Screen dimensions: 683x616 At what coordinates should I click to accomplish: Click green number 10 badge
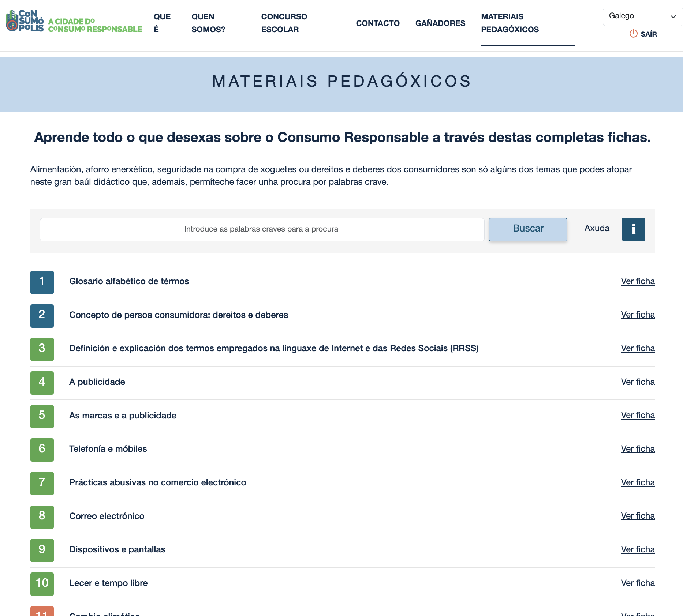(42, 584)
